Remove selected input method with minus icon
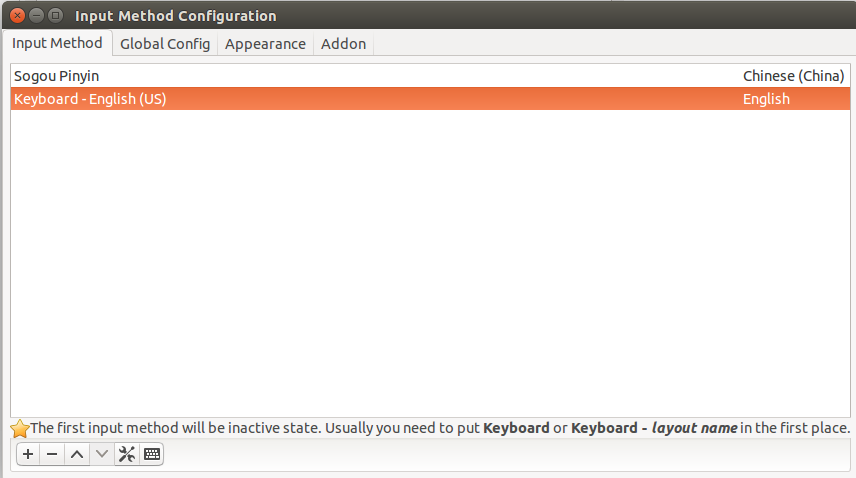This screenshot has width=856, height=478. pyautogui.click(x=52, y=454)
